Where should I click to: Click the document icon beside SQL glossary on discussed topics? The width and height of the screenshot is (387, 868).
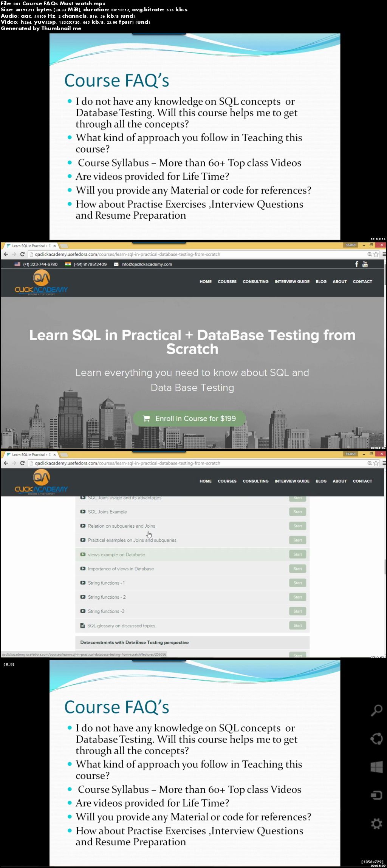click(x=82, y=626)
